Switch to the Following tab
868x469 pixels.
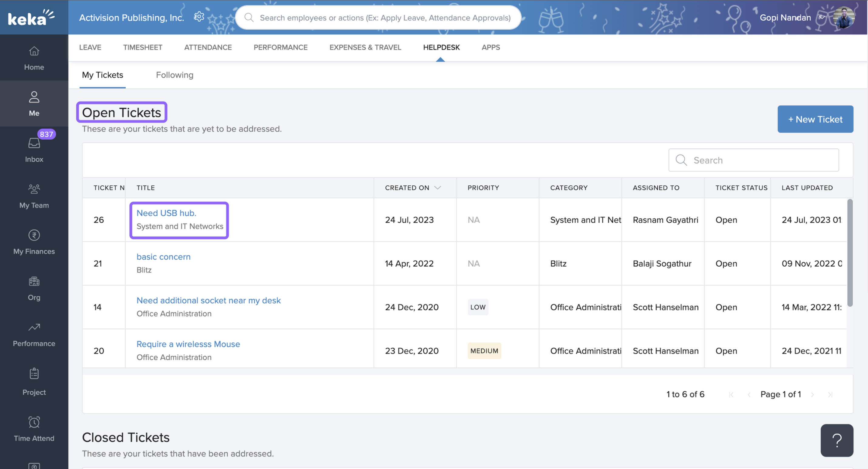pyautogui.click(x=175, y=75)
